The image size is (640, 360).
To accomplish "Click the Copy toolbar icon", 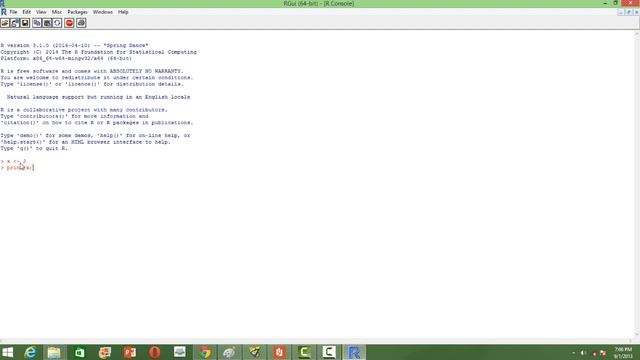I will tap(37, 23).
